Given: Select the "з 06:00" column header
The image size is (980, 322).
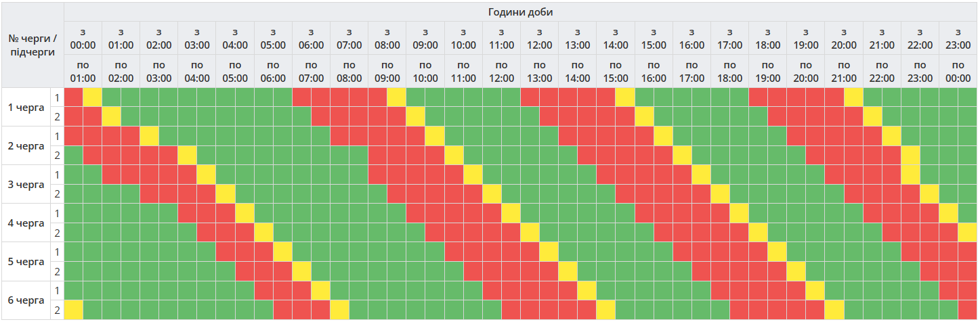Looking at the screenshot, I should [x=311, y=39].
